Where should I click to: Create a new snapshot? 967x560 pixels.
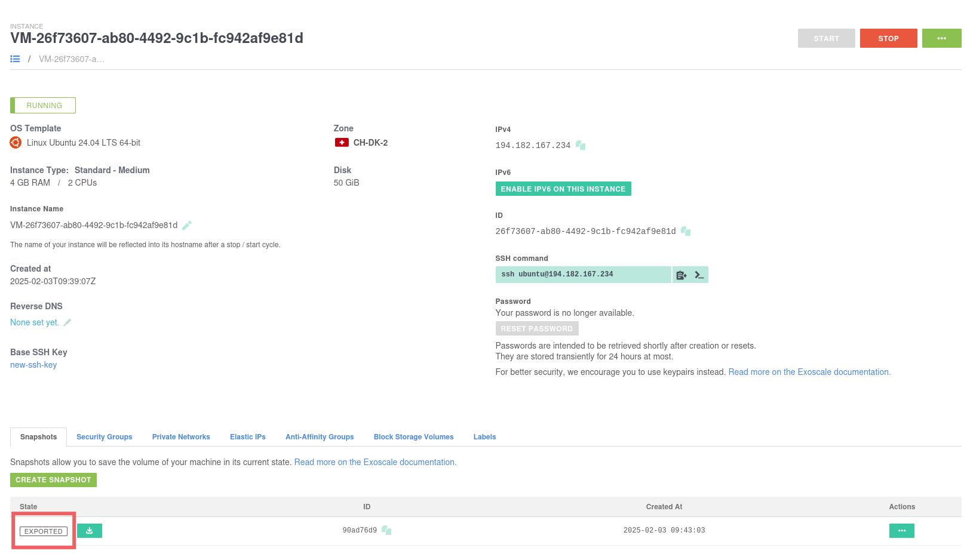pos(53,480)
